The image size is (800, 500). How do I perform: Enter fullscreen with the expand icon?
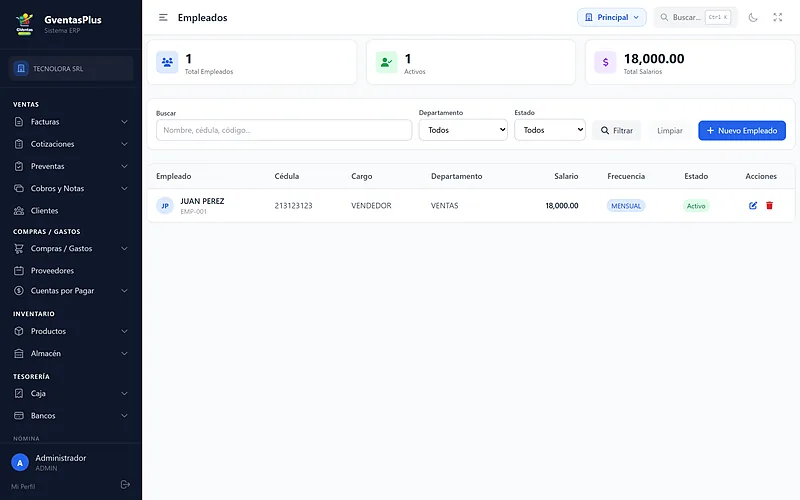pos(778,17)
